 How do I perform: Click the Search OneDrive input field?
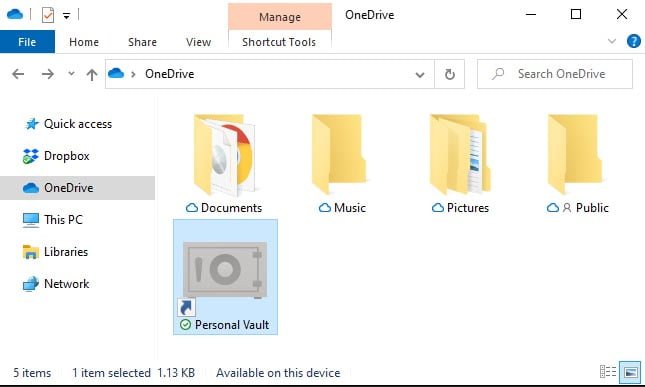pos(555,74)
